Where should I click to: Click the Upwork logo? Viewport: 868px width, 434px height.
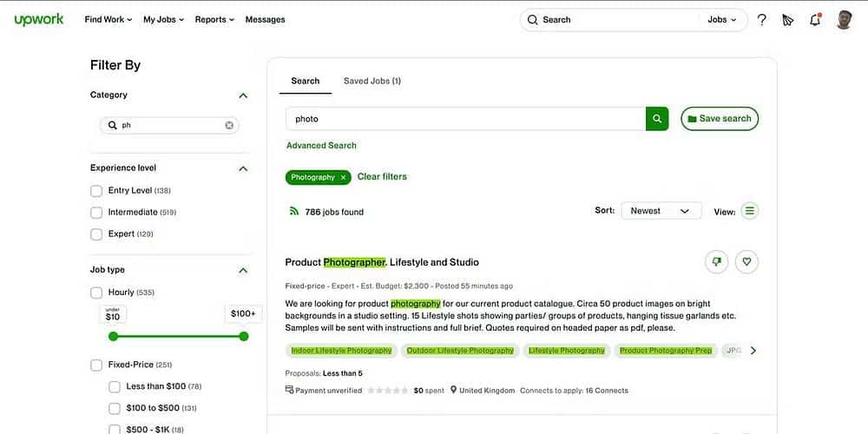coord(39,19)
